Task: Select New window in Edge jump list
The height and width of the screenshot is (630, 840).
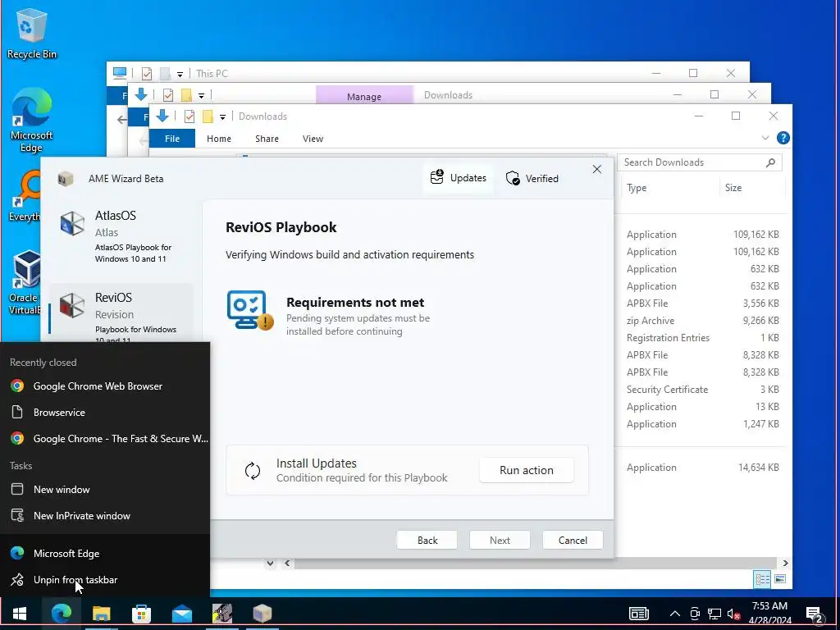Action: pos(105,489)
